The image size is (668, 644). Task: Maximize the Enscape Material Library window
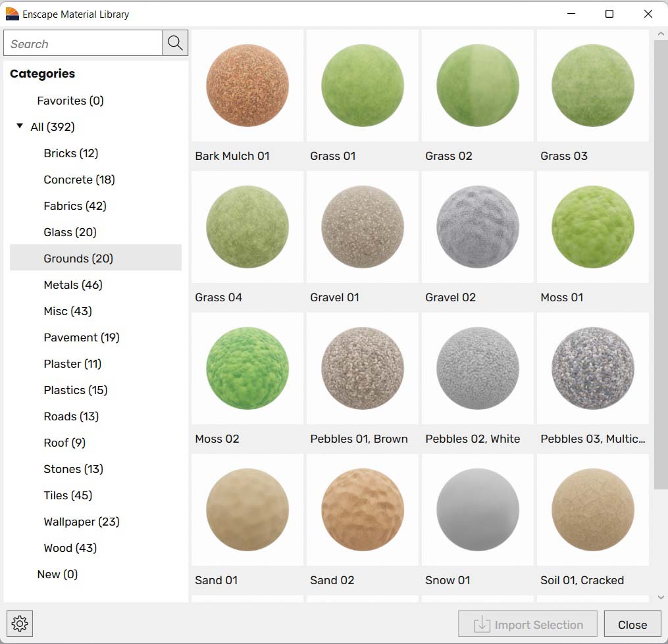[609, 14]
